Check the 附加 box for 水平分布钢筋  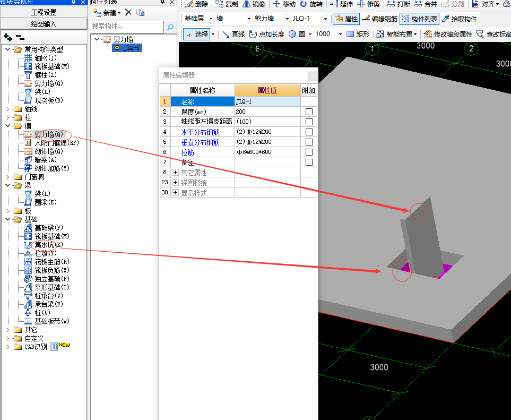(309, 132)
